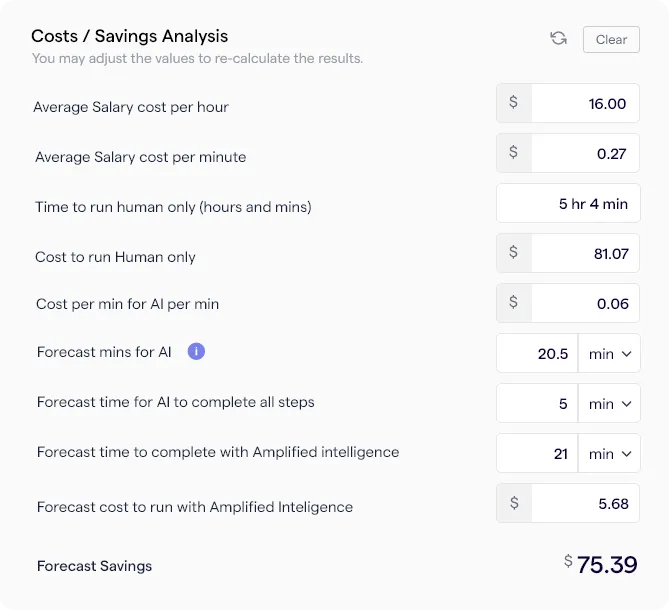Image resolution: width=669 pixels, height=610 pixels.
Task: Click the dollar sign beside salary per hour
Action: [x=514, y=102]
